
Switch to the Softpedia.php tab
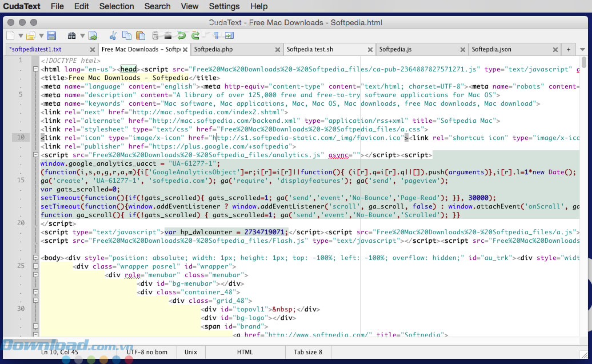[x=213, y=49]
